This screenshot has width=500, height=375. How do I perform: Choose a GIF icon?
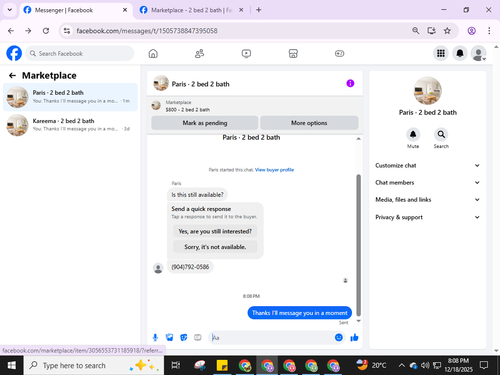click(x=198, y=338)
